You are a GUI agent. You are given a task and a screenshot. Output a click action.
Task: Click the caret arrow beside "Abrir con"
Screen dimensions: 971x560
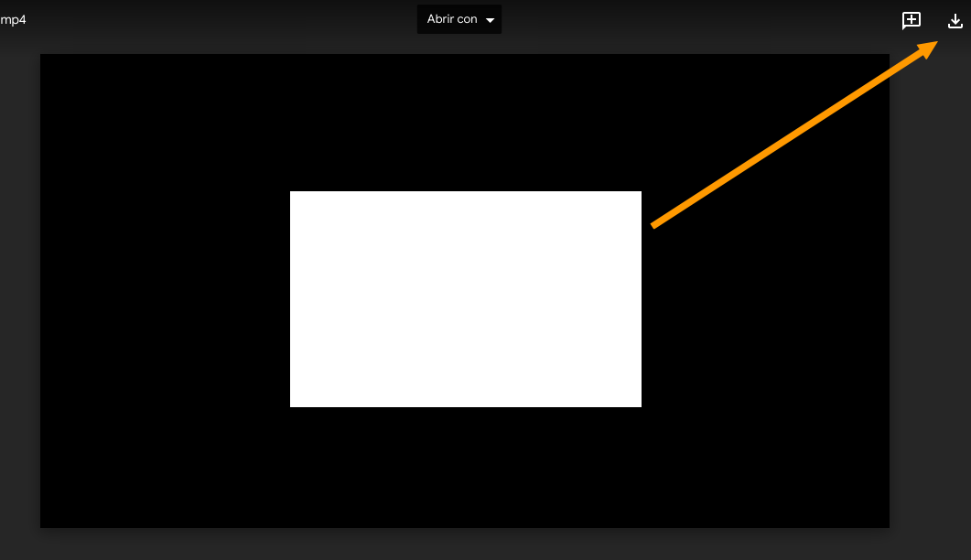click(491, 20)
